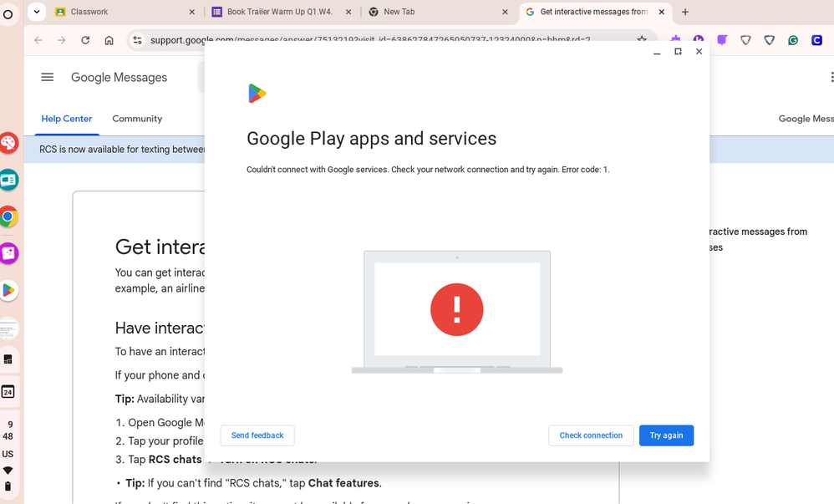Open the recent screenshot thumbnail on shelf

[8, 329]
